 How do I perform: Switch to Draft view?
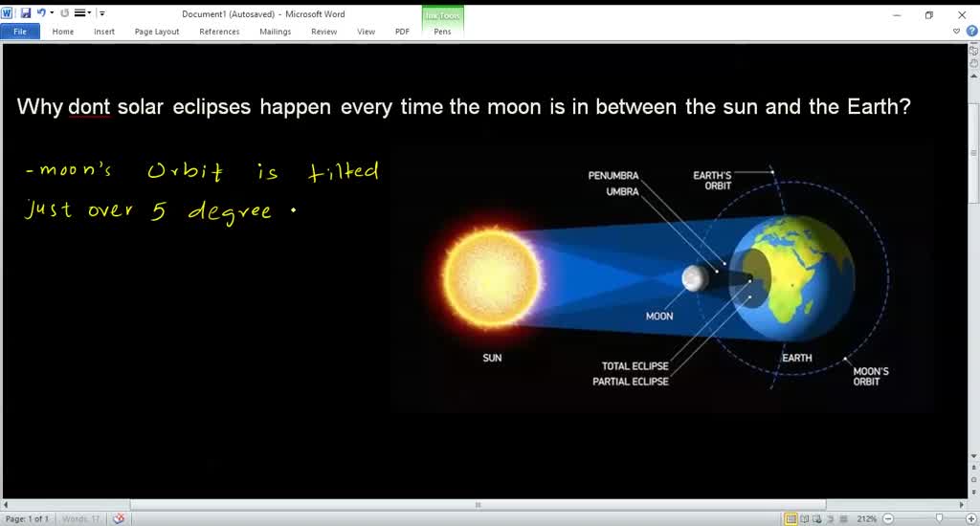[x=843, y=519]
